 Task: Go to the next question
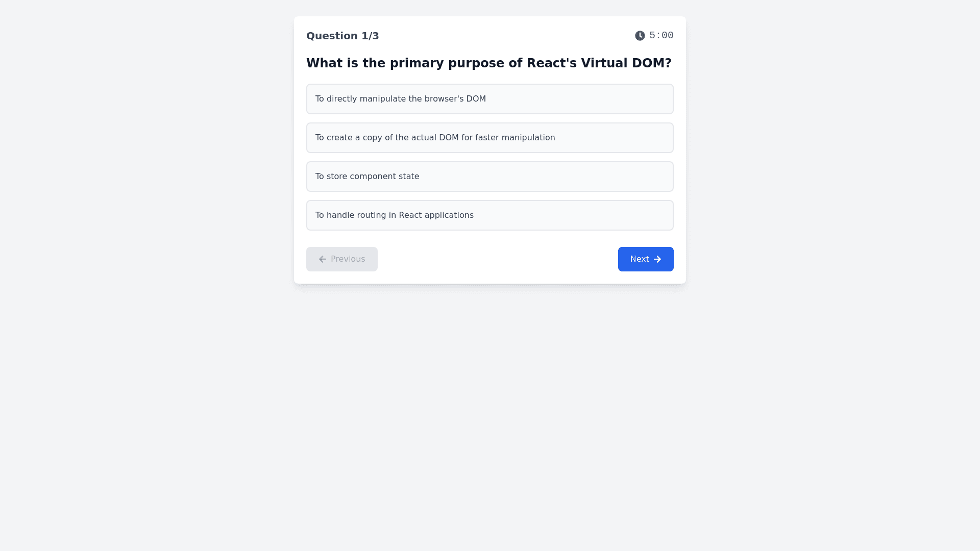[645, 259]
